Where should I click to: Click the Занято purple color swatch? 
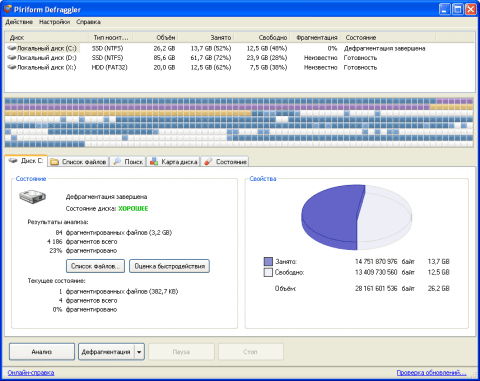[268, 262]
